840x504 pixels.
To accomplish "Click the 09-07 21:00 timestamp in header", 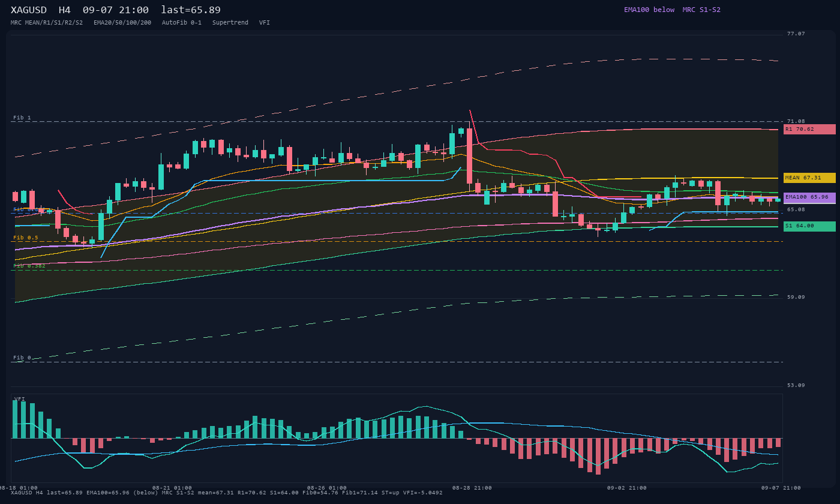I will [x=116, y=10].
